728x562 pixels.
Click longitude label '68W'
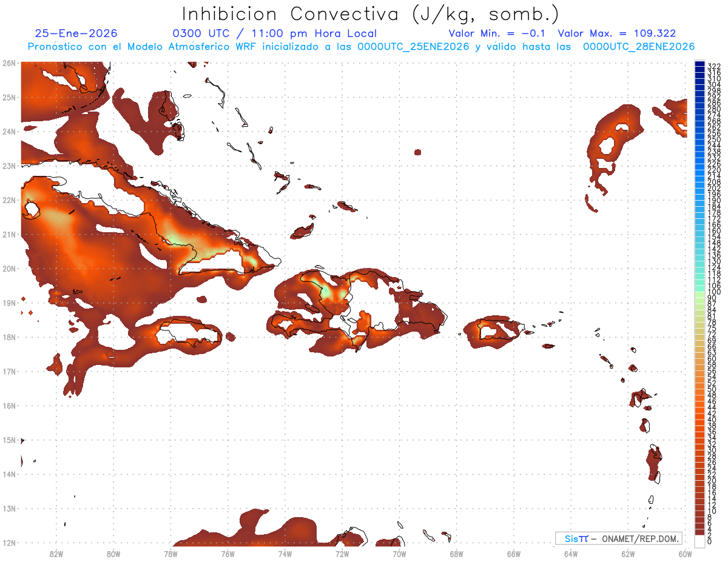point(457,554)
